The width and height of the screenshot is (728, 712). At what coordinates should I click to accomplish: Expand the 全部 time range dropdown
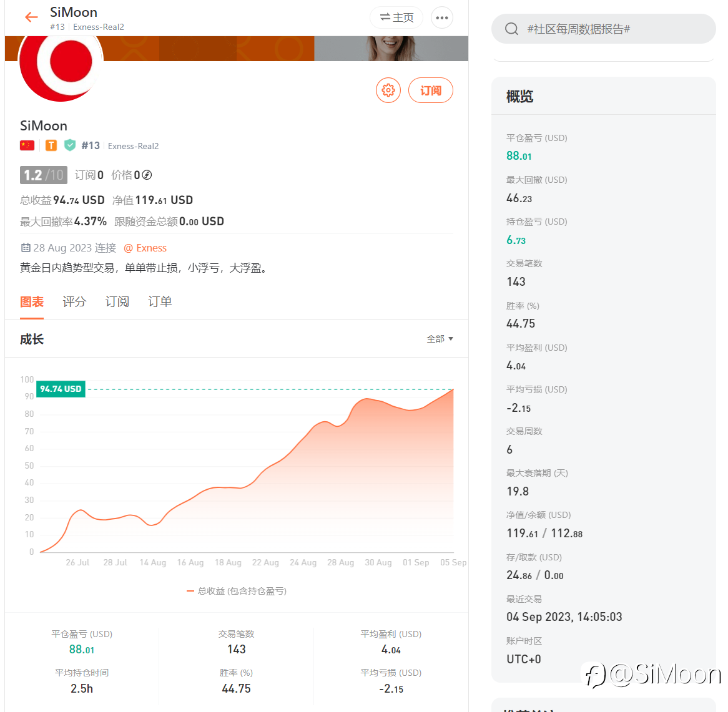[440, 339]
